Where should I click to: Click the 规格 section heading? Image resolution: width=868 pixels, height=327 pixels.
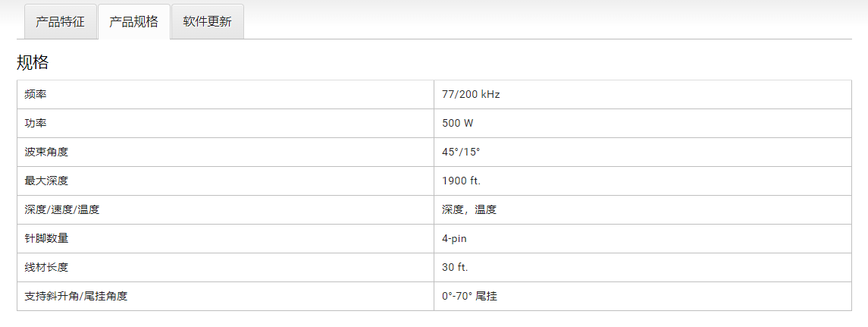coord(33,63)
